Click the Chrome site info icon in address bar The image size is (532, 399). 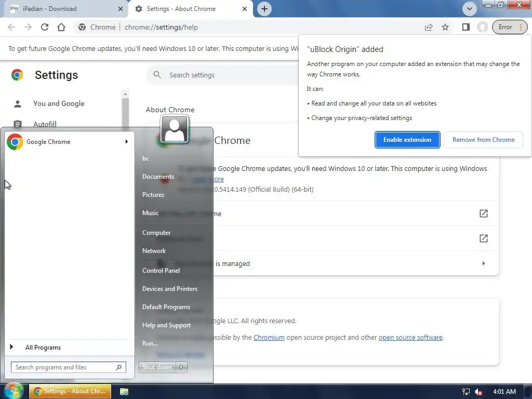(x=82, y=27)
